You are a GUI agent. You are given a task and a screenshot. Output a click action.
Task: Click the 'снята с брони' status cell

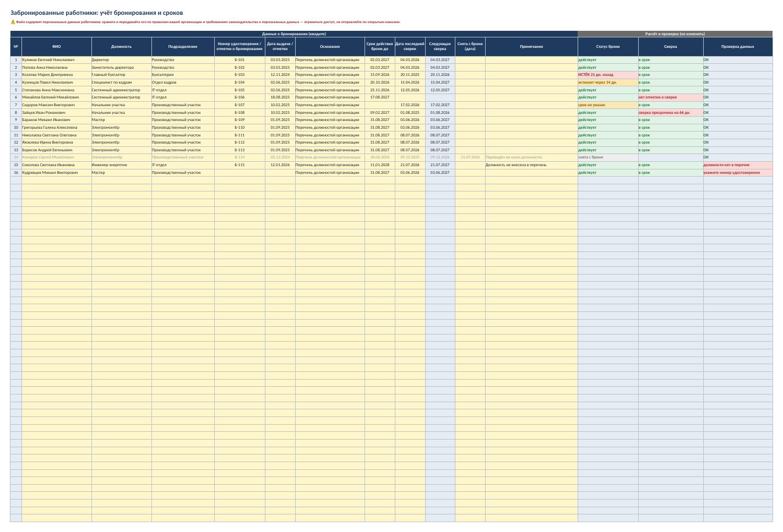click(x=608, y=157)
